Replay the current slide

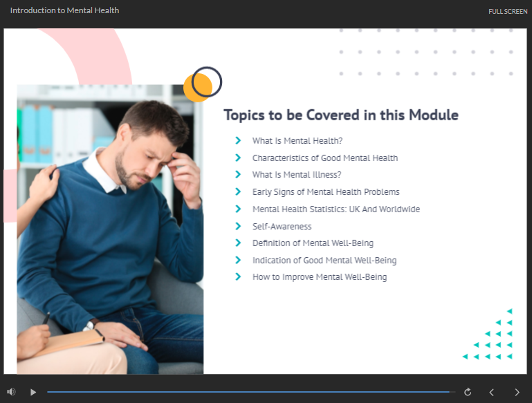pyautogui.click(x=468, y=392)
